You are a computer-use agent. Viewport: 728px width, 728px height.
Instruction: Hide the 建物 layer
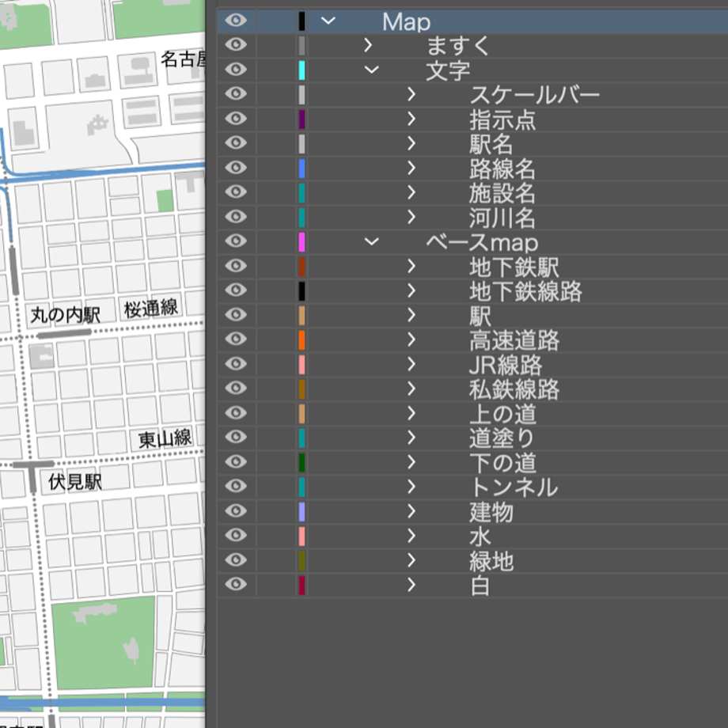pyautogui.click(x=236, y=510)
